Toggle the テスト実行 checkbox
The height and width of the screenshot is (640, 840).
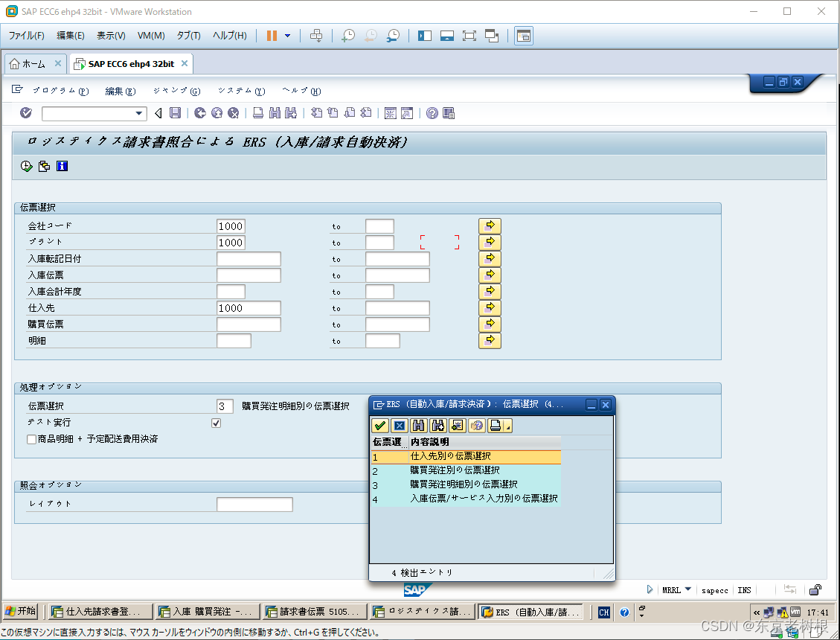tap(216, 423)
